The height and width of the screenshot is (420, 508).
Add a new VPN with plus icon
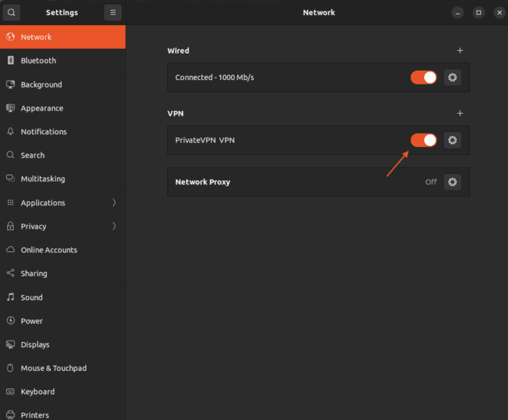(460, 114)
